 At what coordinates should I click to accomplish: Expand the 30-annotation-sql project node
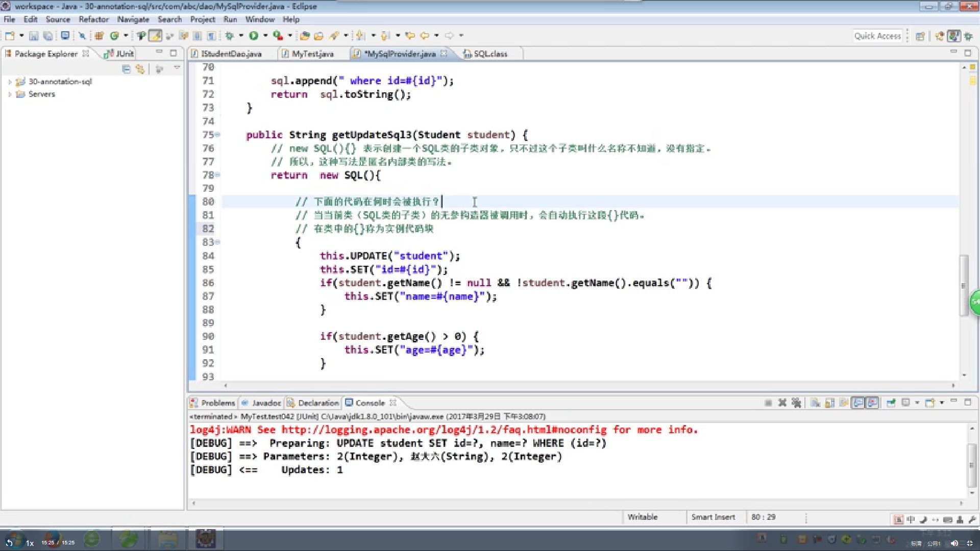tap(10, 82)
